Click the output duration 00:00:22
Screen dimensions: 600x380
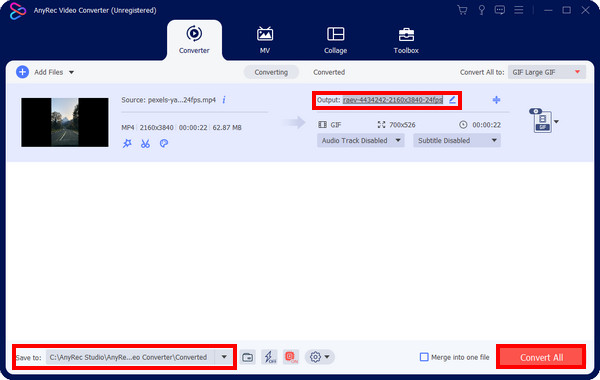tap(486, 125)
